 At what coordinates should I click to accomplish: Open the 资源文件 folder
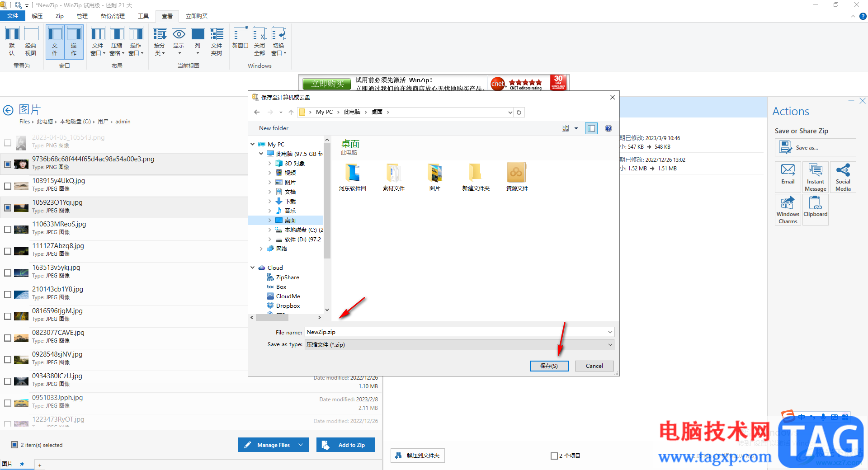pyautogui.click(x=517, y=177)
